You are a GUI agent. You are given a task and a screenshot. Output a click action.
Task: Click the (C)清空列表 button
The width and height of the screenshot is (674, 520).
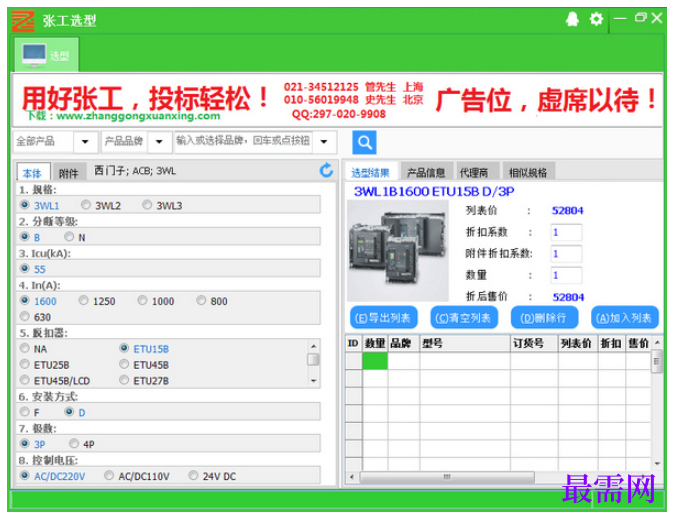click(x=463, y=318)
